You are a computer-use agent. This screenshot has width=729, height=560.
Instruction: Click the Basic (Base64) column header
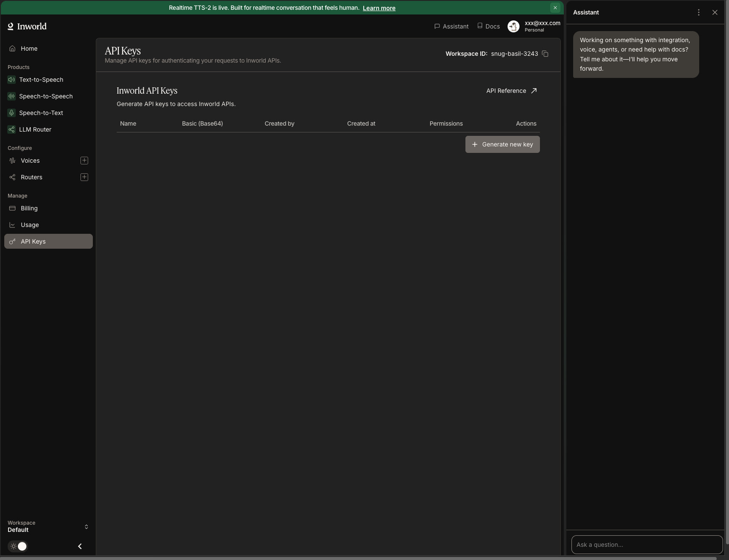tap(202, 123)
